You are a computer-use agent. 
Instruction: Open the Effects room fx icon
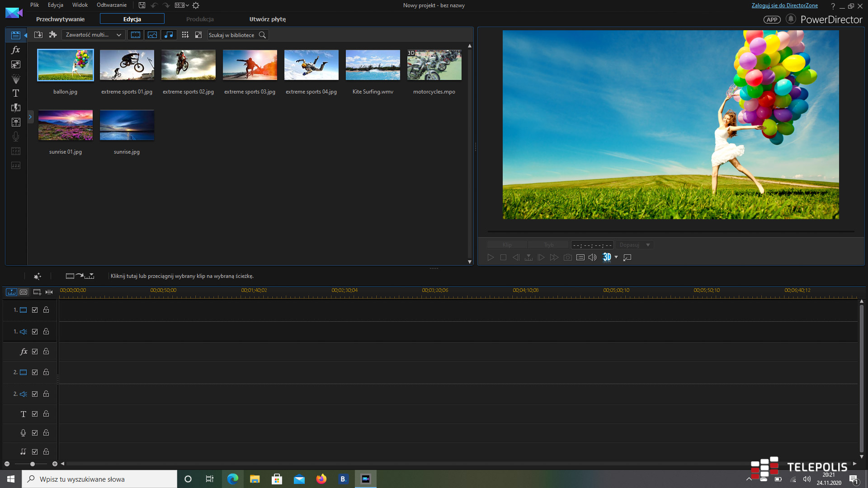tap(16, 50)
